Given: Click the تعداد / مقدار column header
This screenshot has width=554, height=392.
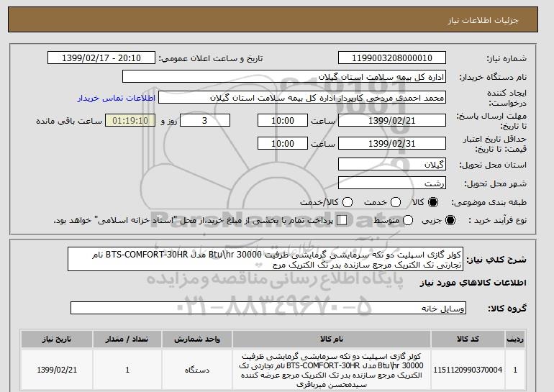Looking at the screenshot, I should click(x=127, y=339).
